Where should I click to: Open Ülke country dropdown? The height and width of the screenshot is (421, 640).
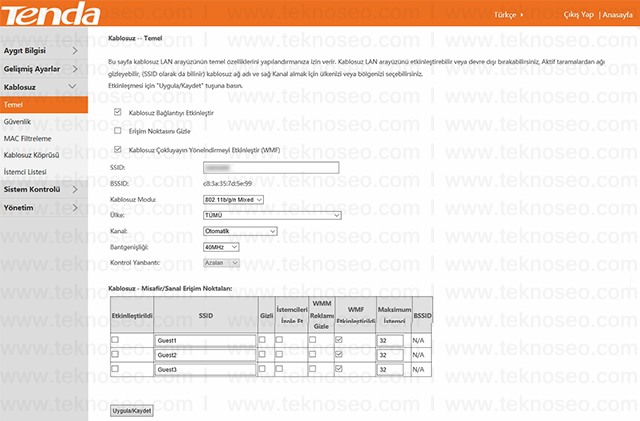[x=272, y=215]
